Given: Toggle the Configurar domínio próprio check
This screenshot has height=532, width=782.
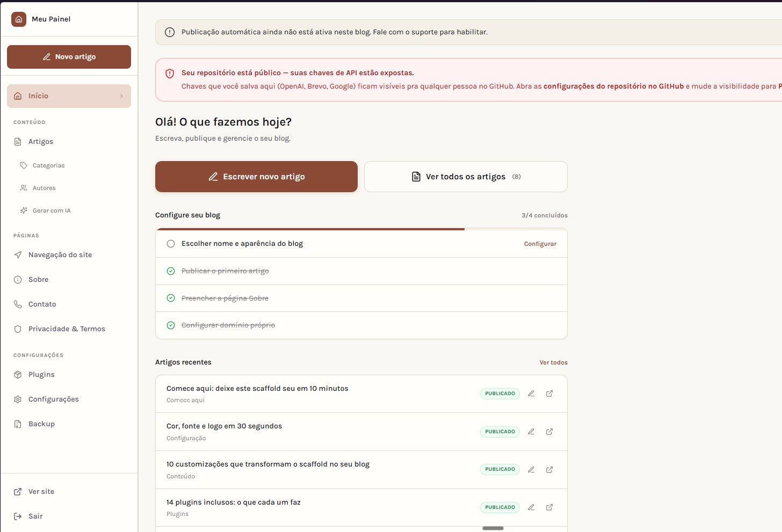Looking at the screenshot, I should 171,325.
